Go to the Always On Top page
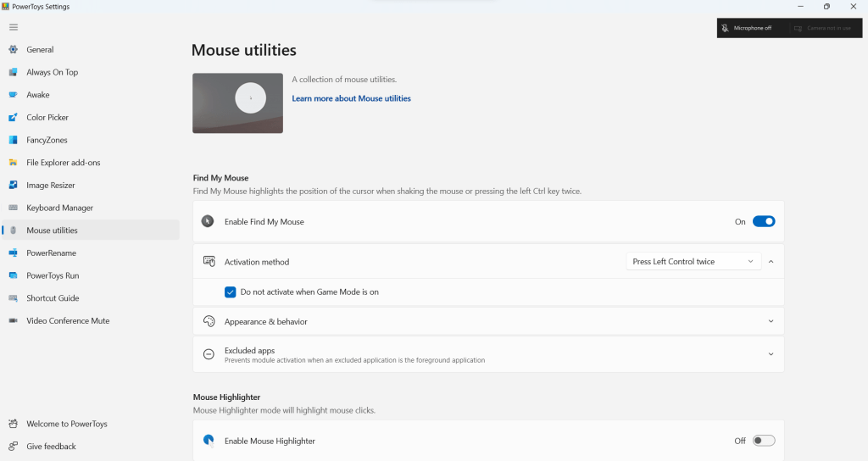The height and width of the screenshot is (461, 868). 91,72
